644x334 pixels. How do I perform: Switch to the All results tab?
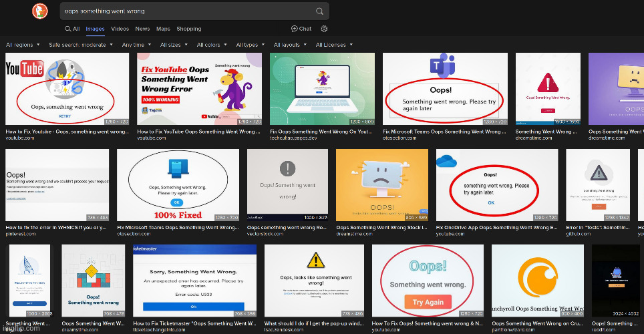(x=72, y=29)
